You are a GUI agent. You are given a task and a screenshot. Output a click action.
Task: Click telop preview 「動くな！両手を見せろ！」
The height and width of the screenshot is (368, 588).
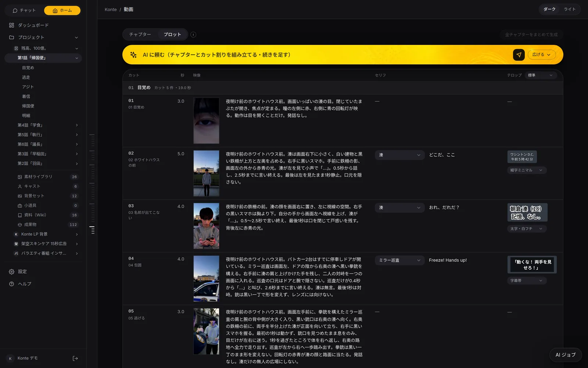(532, 265)
